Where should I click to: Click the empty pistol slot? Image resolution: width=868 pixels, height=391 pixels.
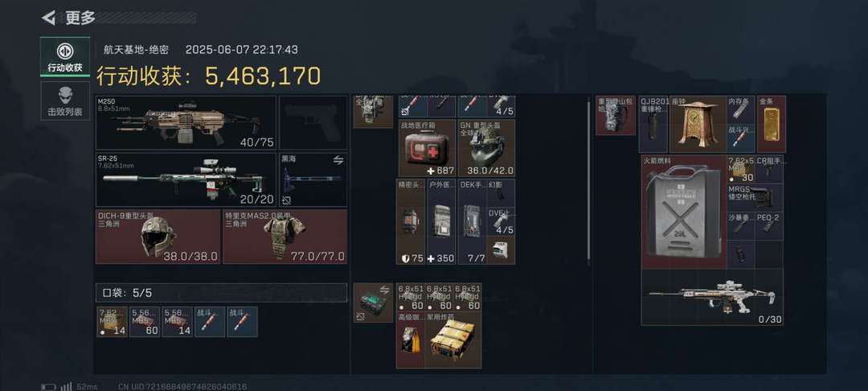click(x=313, y=122)
